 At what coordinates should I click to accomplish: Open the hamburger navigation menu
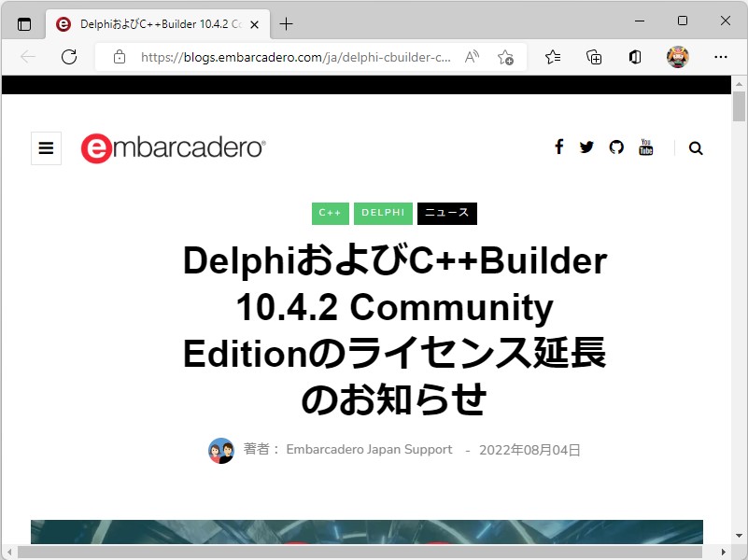tap(46, 147)
